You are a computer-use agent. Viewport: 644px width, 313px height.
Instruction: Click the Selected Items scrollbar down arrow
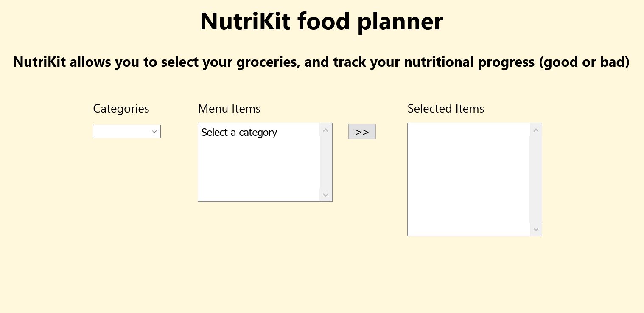click(x=536, y=229)
